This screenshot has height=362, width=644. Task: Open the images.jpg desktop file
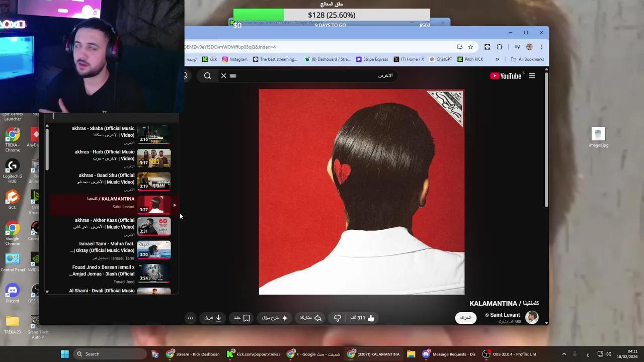click(598, 138)
